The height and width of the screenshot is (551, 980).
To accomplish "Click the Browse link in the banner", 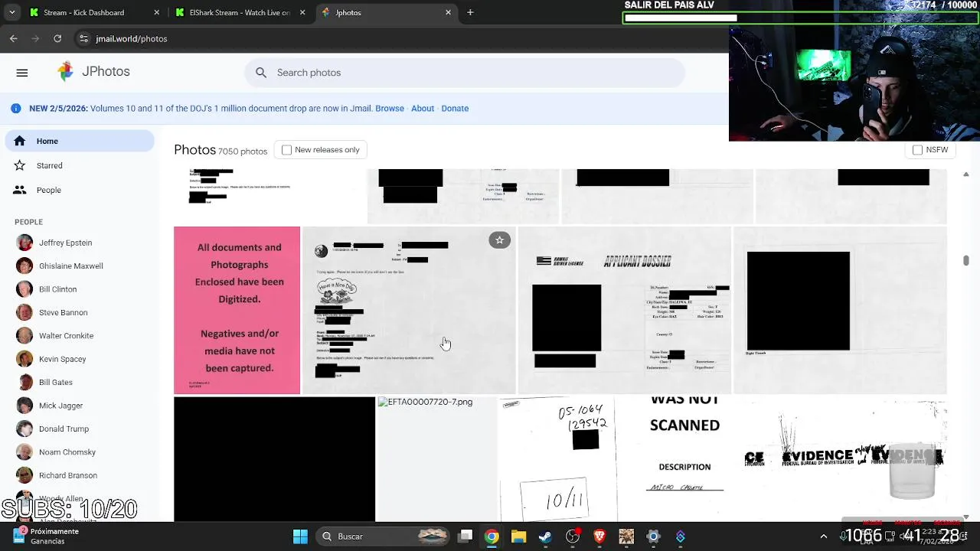I will coord(390,109).
